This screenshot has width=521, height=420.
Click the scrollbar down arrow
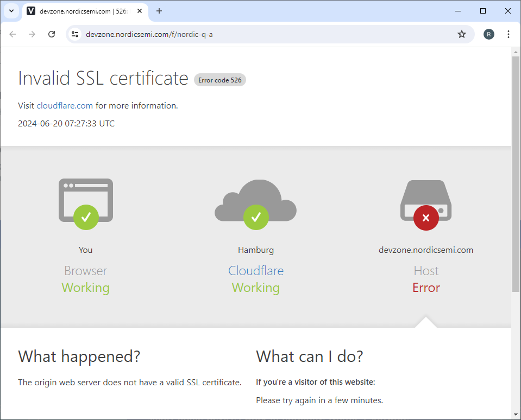(516, 415)
